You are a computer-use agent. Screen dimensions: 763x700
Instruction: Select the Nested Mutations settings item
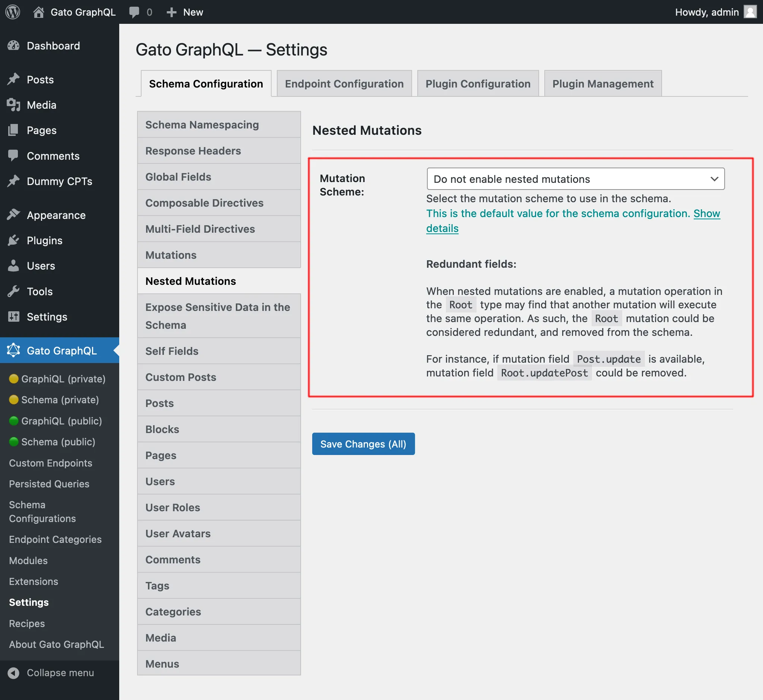[219, 281]
